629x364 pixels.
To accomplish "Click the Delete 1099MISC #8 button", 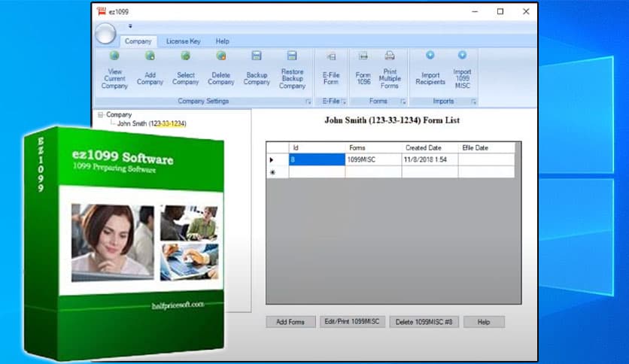I will point(424,322).
